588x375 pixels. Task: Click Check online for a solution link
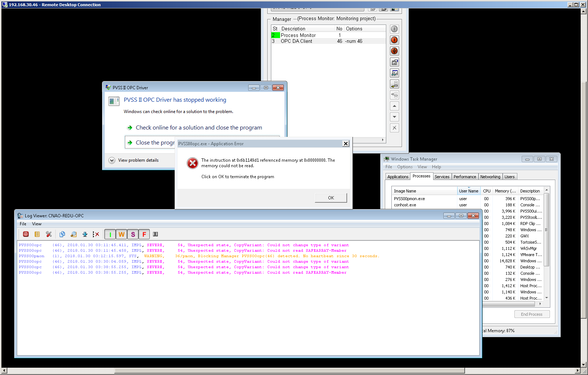[199, 128]
